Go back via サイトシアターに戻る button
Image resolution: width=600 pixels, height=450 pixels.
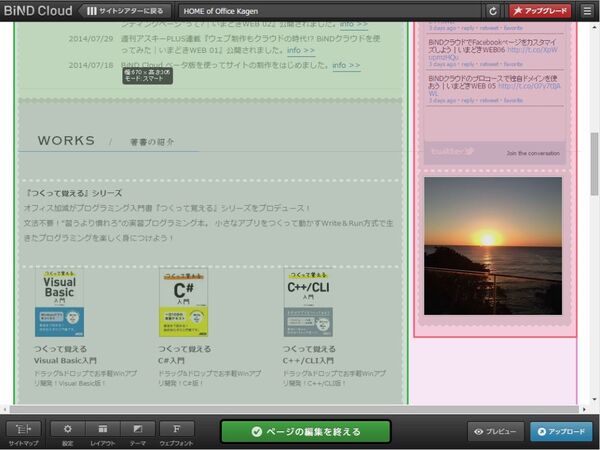pyautogui.click(x=126, y=11)
